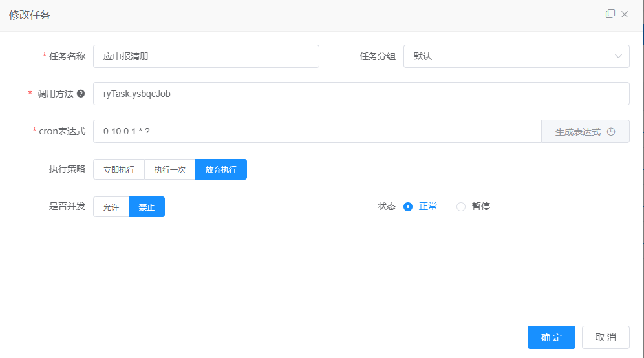
Task: Cancel with the 取消 button
Action: click(606, 337)
